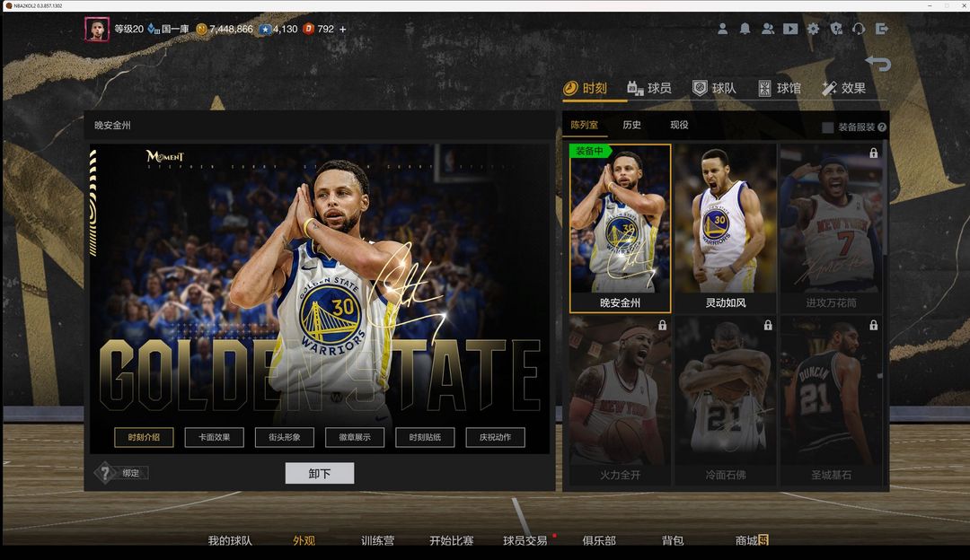Switch to the 历史 tab

coord(631,125)
